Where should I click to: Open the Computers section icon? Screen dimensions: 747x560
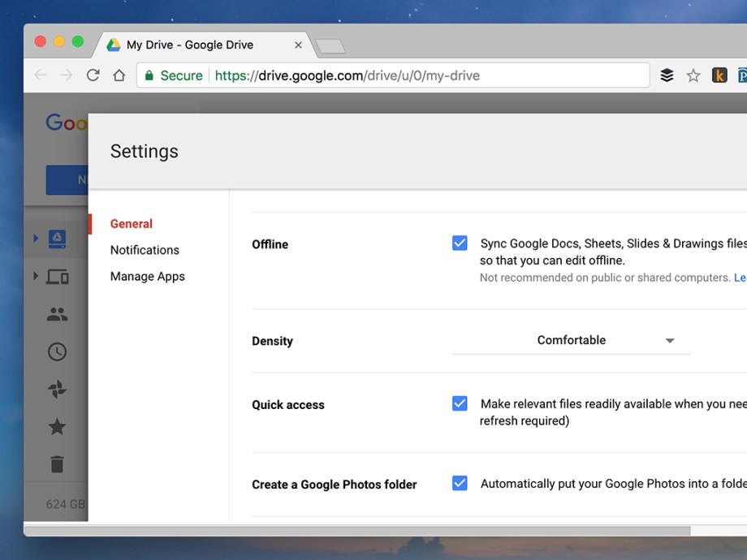pos(56,277)
